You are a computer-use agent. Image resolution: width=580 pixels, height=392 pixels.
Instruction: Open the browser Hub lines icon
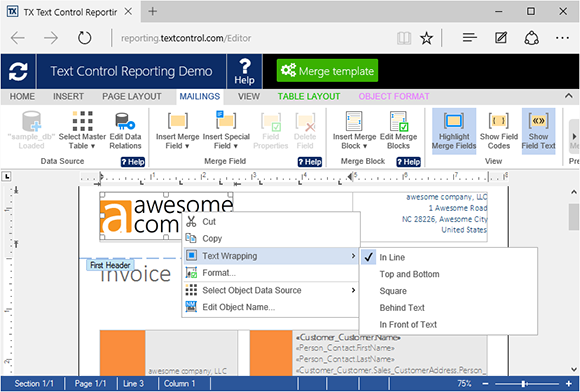(469, 38)
